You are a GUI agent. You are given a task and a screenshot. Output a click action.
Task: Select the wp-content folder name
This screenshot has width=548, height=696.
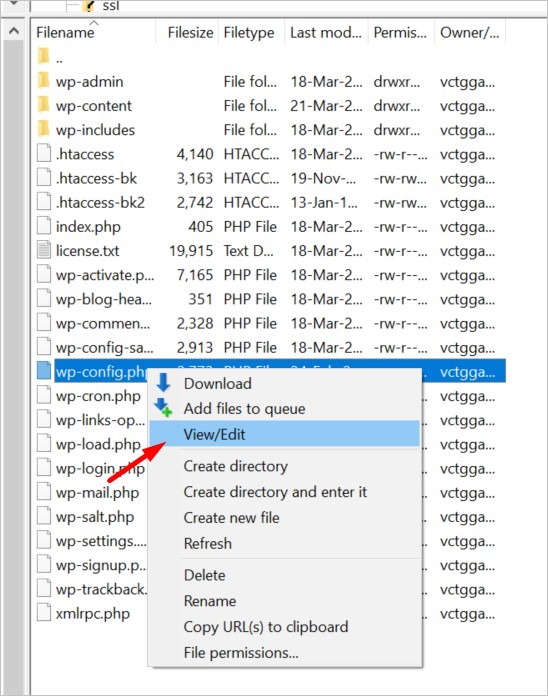click(x=94, y=106)
